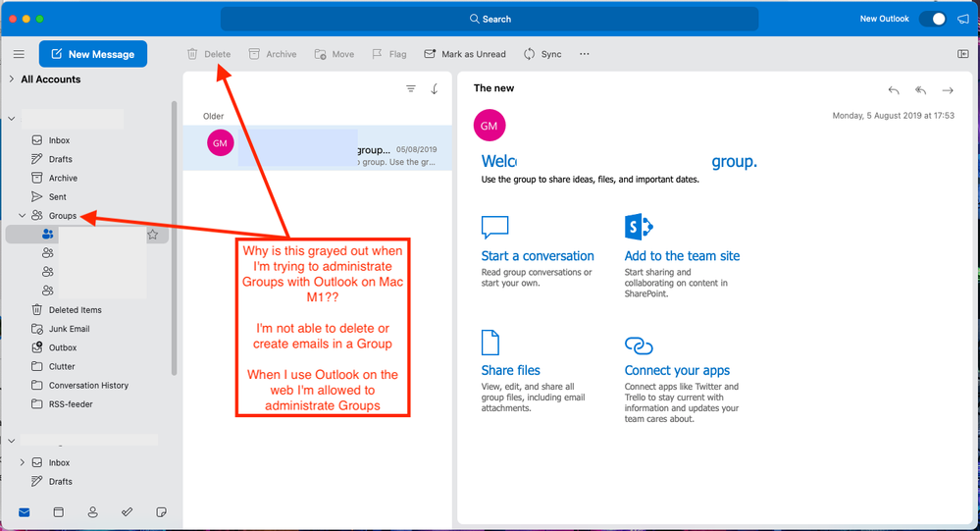
Task: Toggle the New Outlook switch
Action: [x=933, y=19]
